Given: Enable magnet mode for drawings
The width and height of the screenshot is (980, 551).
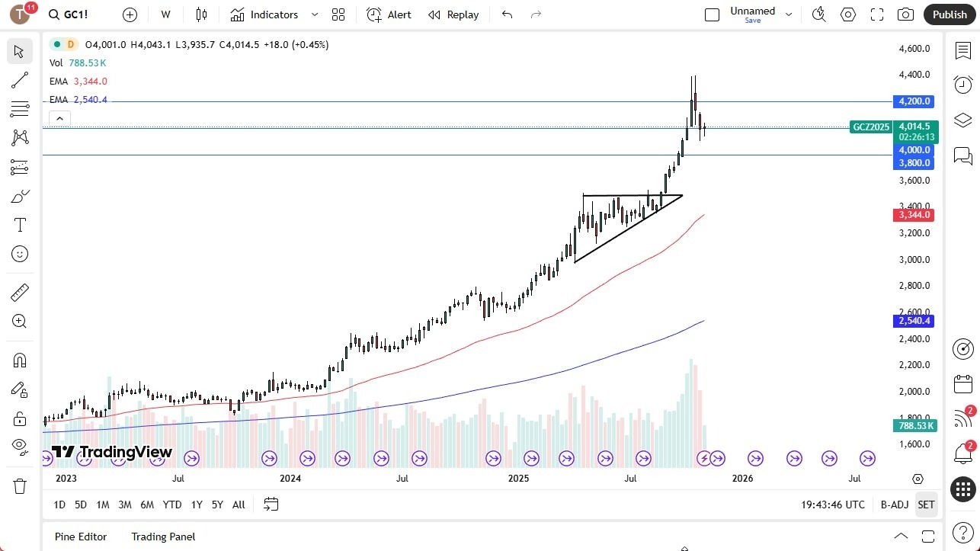Looking at the screenshot, I should coord(20,360).
